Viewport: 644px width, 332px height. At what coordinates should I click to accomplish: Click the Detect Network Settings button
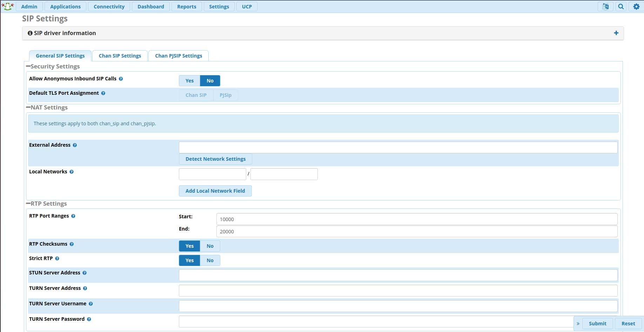(x=215, y=159)
